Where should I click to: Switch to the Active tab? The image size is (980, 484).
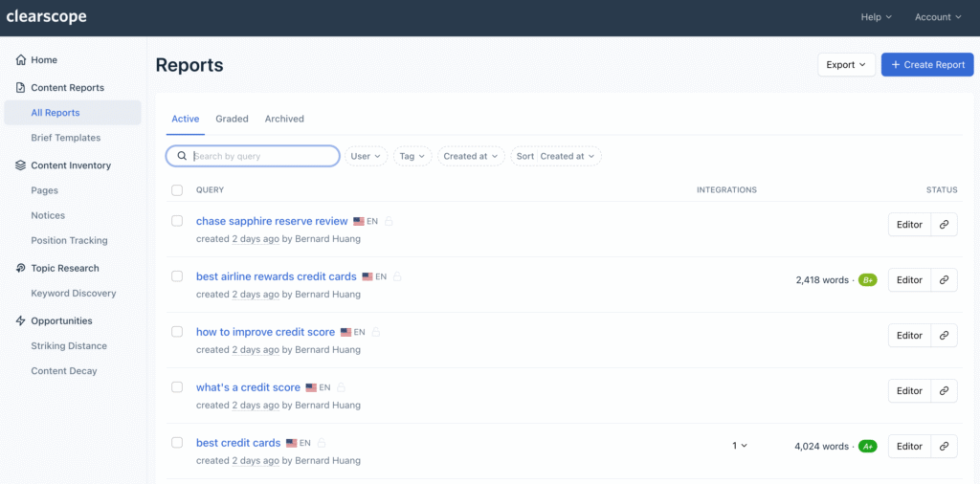pos(186,119)
